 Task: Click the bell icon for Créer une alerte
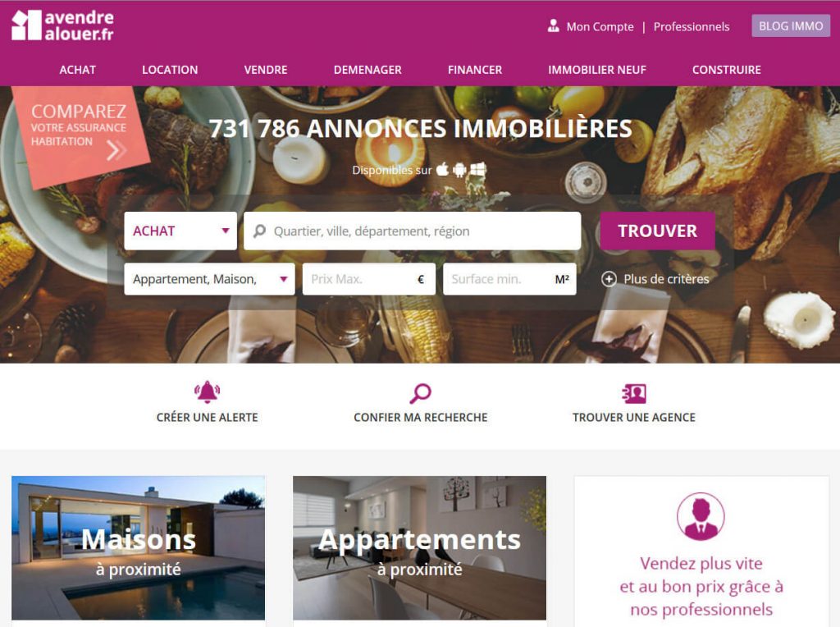pos(207,391)
